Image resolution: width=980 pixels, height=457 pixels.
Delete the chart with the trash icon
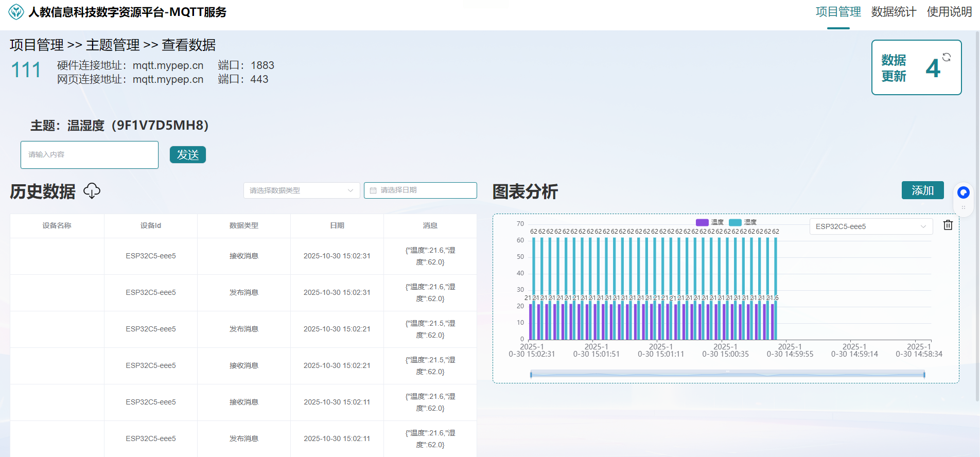948,225
